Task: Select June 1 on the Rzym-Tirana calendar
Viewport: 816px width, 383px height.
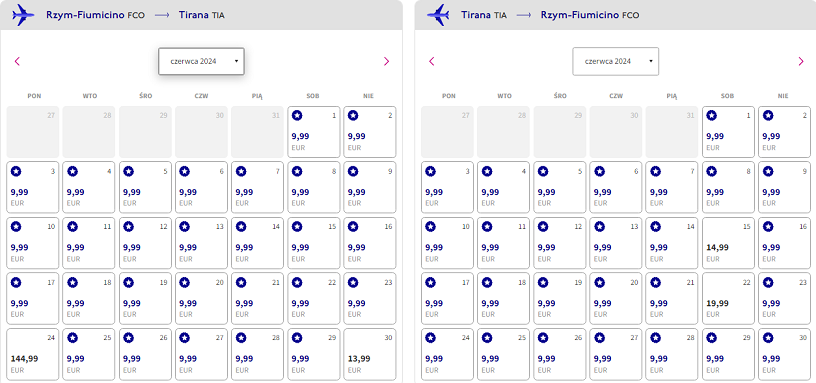Action: point(314,132)
